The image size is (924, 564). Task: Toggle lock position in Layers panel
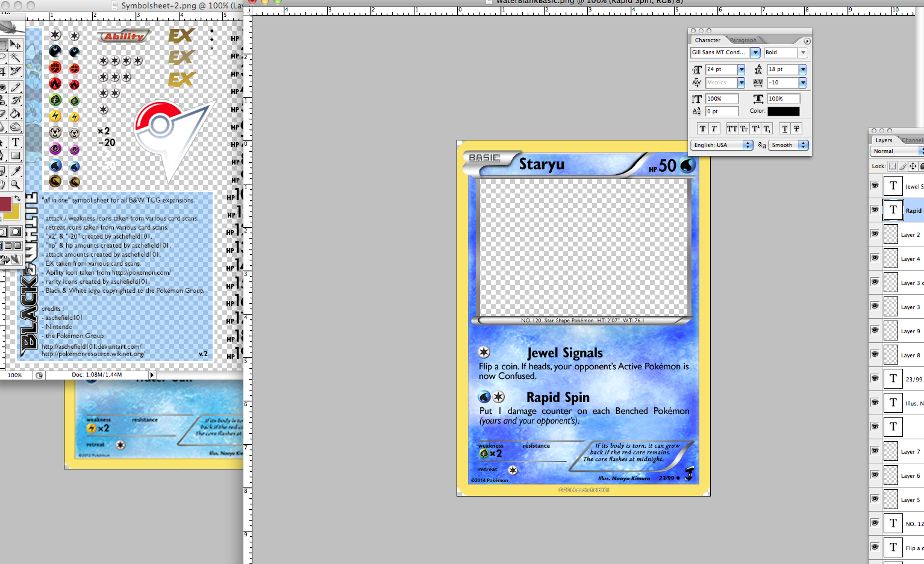(913, 166)
